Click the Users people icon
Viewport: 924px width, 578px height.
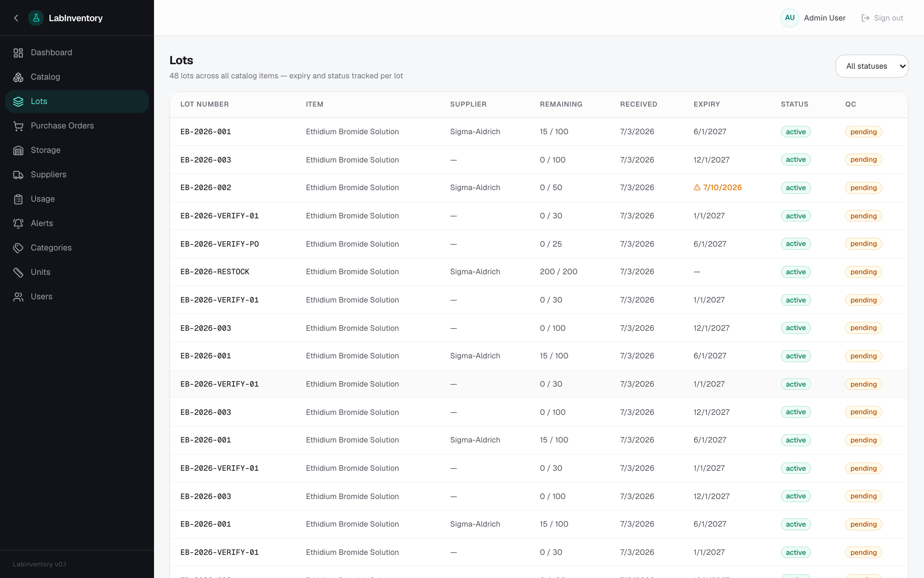[18, 297]
